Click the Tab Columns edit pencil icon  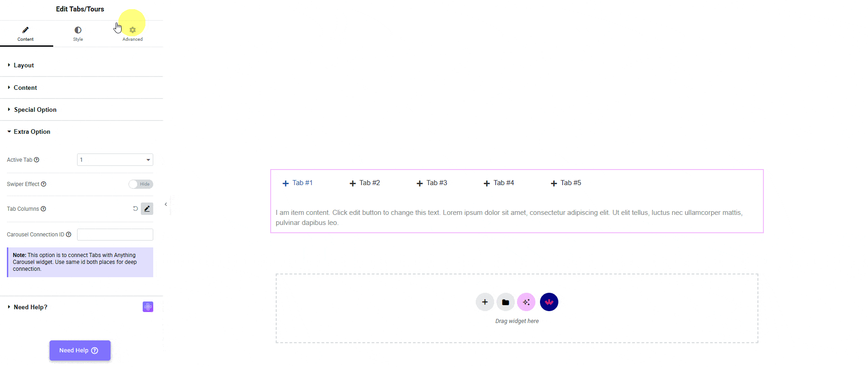coord(147,209)
